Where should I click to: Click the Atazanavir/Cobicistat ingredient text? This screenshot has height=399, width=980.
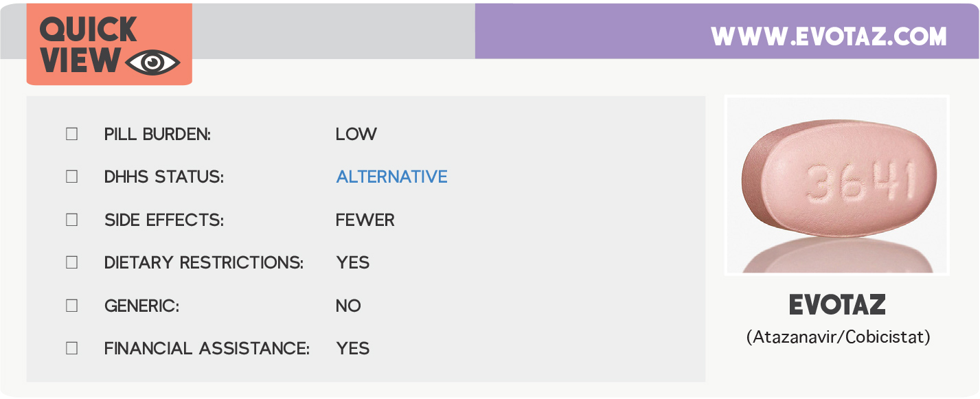pyautogui.click(x=838, y=337)
